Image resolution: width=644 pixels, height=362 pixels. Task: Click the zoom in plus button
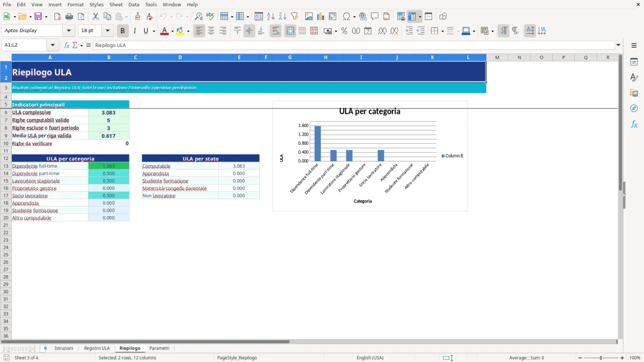[x=622, y=358]
